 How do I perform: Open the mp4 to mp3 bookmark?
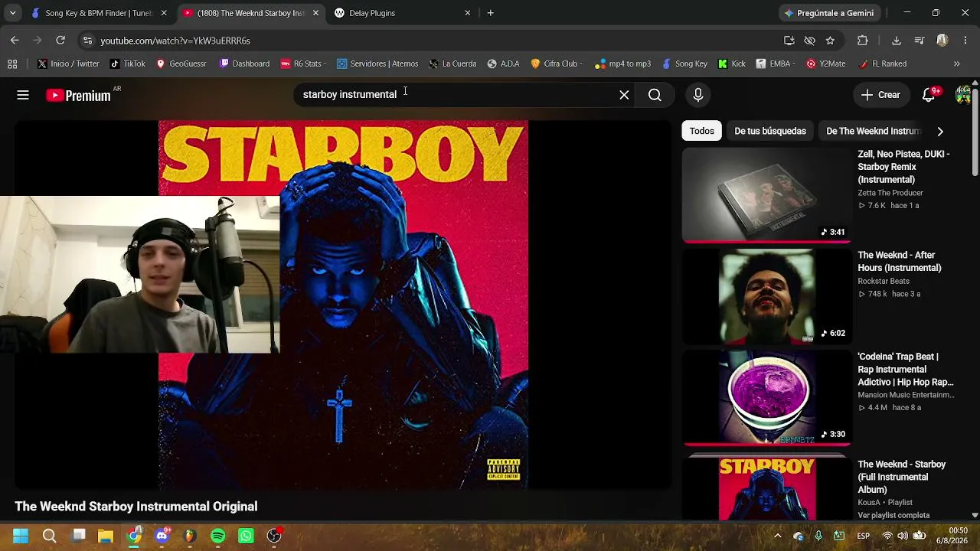[622, 64]
